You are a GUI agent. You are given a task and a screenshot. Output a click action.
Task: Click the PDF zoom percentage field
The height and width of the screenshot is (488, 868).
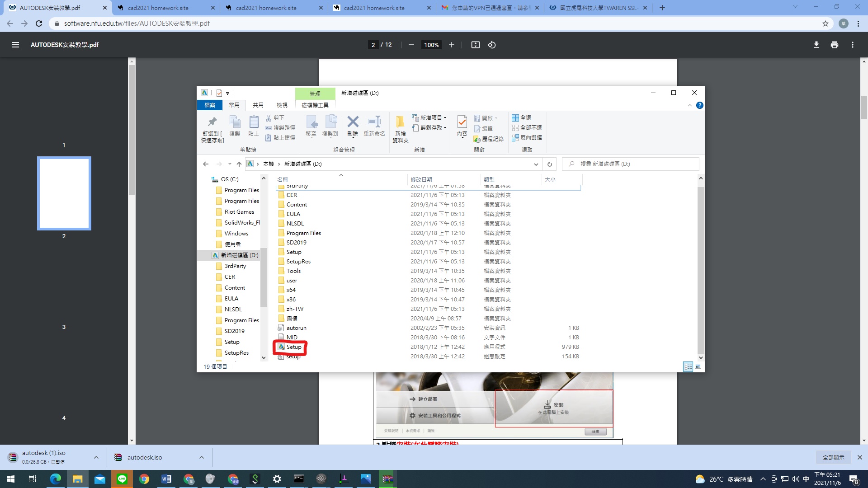click(431, 45)
